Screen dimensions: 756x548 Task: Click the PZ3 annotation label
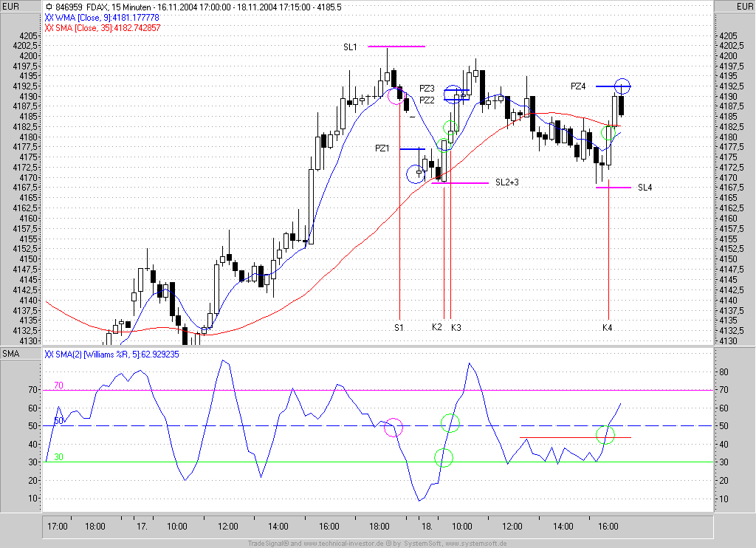(x=427, y=89)
